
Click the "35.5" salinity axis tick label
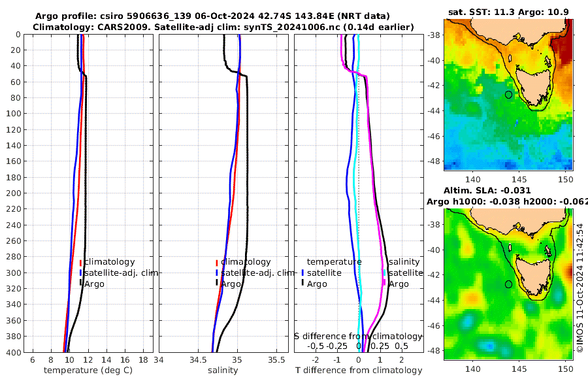(x=276, y=360)
